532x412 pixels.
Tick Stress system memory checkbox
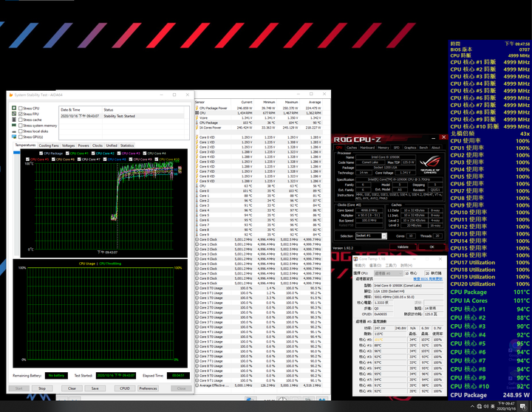21,126
